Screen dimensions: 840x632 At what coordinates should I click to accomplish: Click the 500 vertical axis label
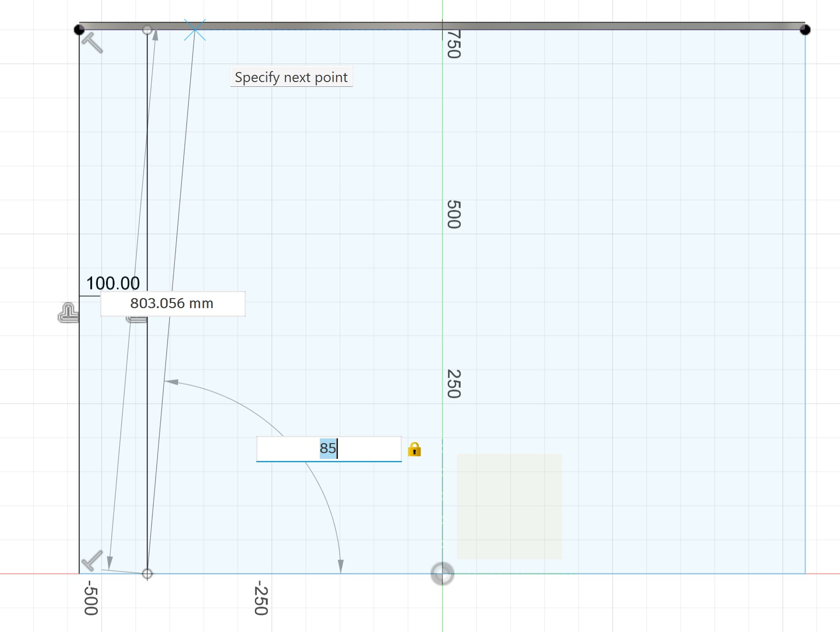click(x=453, y=215)
